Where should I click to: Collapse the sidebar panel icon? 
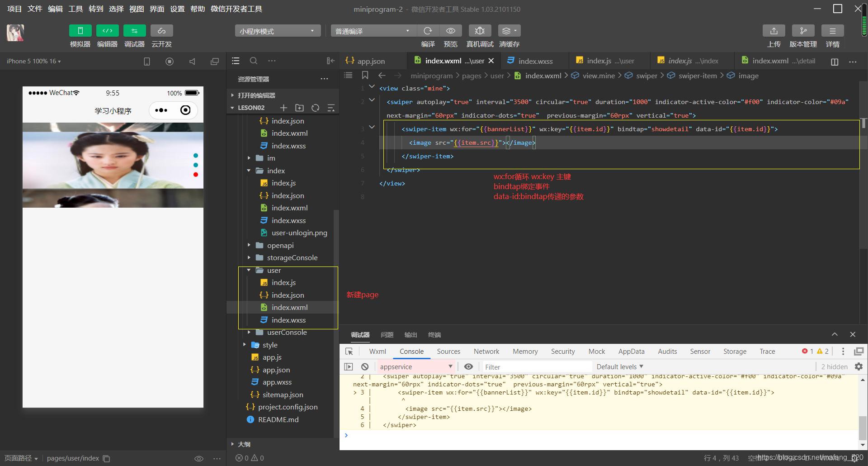click(330, 61)
